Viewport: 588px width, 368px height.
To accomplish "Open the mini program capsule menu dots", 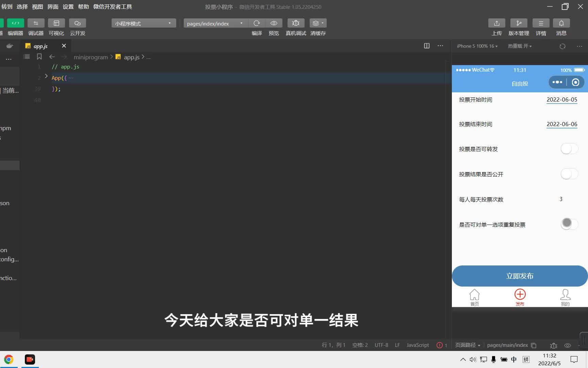I will coord(557,82).
